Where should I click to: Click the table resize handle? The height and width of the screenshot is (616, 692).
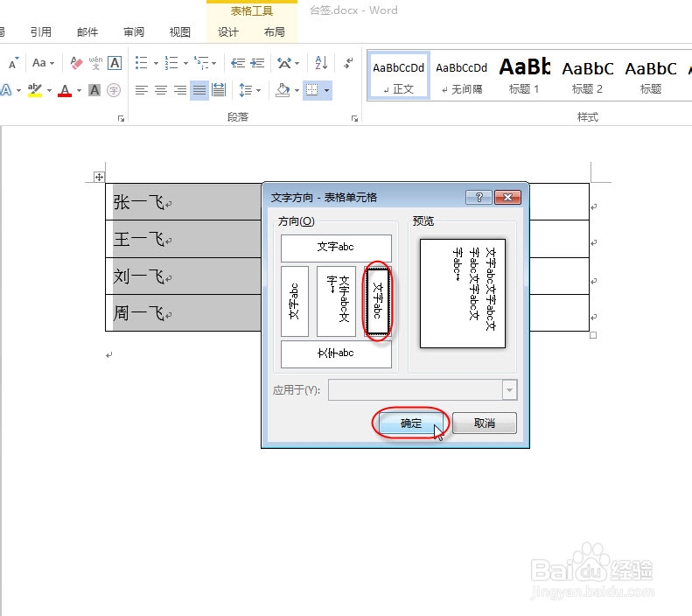tap(593, 335)
